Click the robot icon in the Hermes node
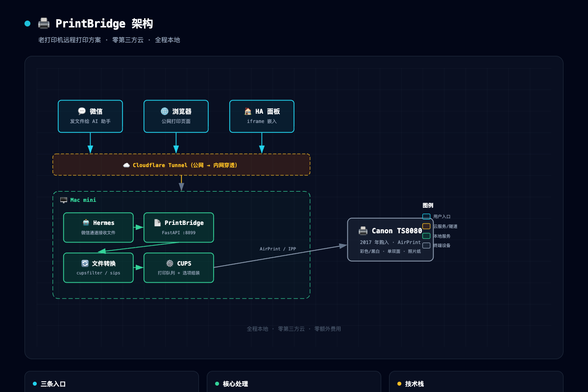Screen dimensions: 588x392 [86, 222]
